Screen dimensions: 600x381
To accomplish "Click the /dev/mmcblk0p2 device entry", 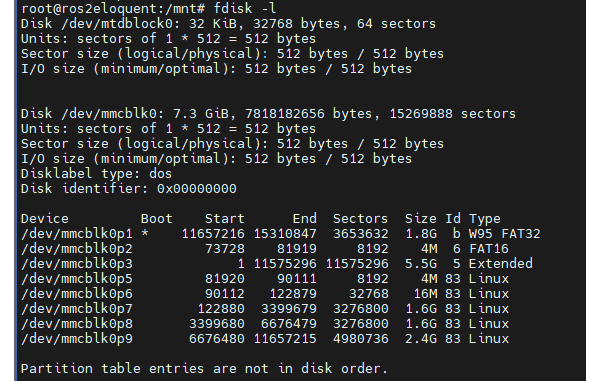I will pos(77,249).
